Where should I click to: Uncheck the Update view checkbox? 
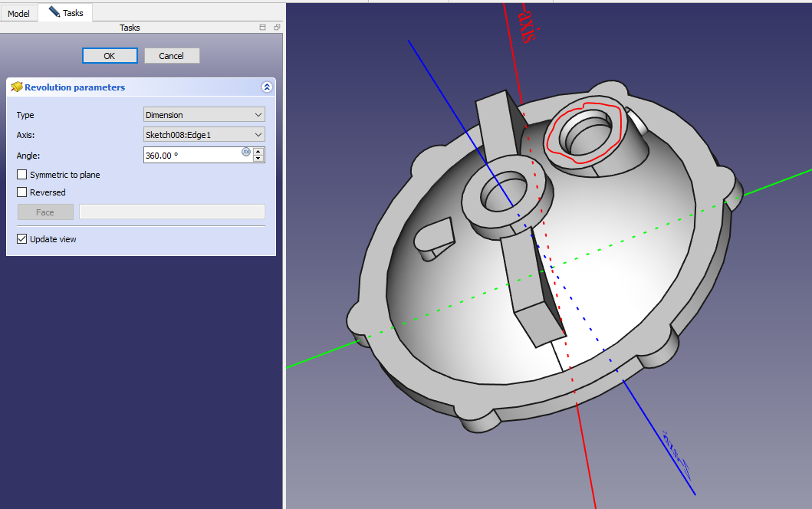[x=22, y=239]
